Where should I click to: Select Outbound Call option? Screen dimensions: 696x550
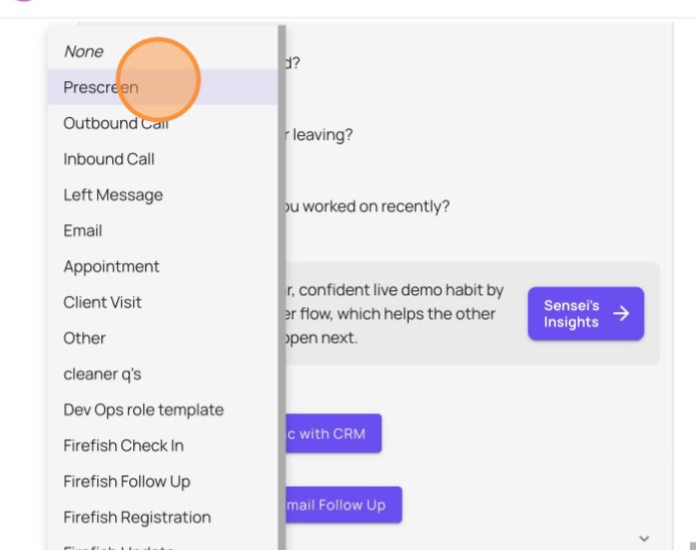coord(163,123)
